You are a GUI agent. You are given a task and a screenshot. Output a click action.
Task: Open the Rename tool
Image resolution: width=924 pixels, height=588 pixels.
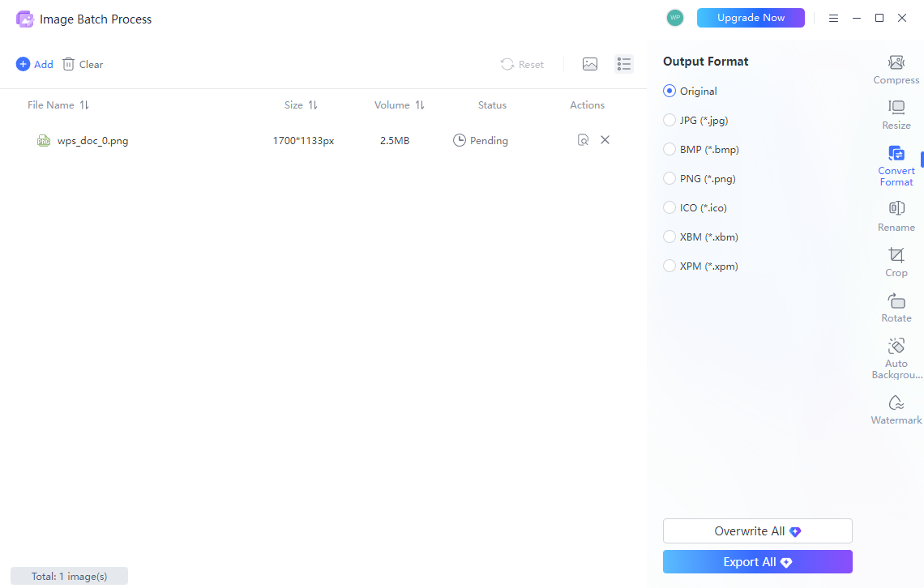point(896,216)
